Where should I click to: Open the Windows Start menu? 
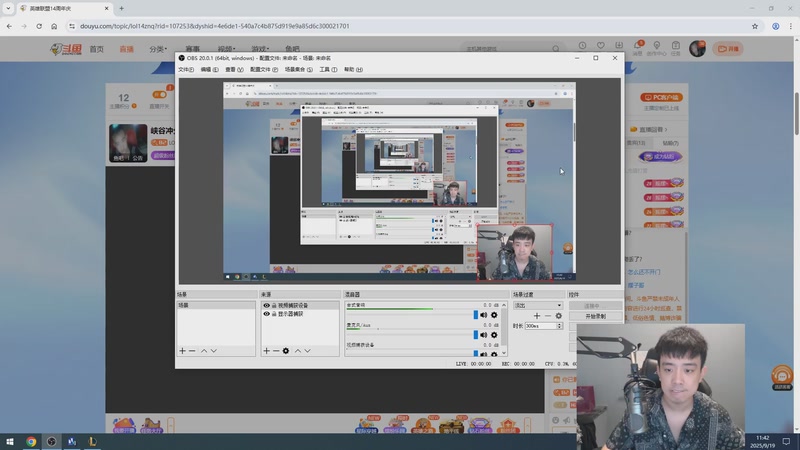point(10,442)
